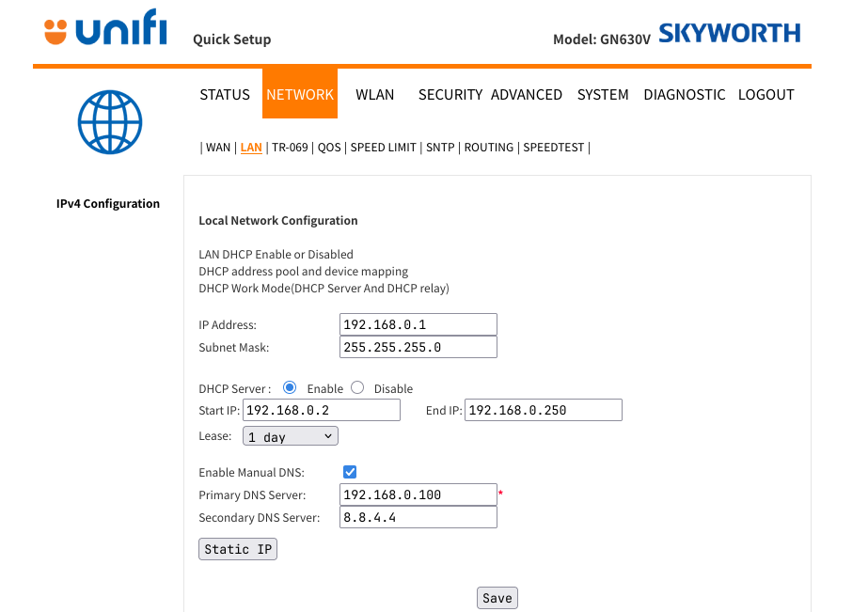The height and width of the screenshot is (612, 868).
Task: Focus the Primary DNS Server field
Action: (x=418, y=494)
